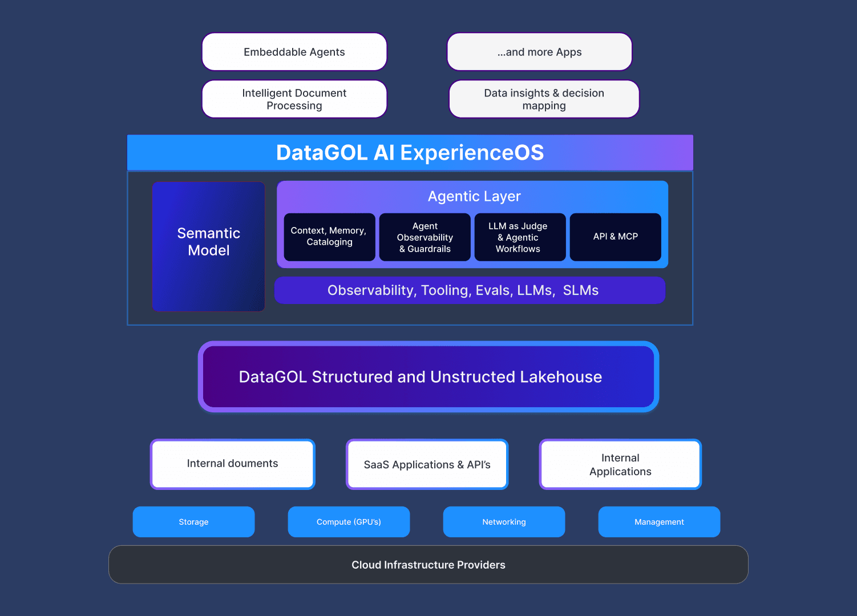The image size is (857, 616).
Task: Click Data insights & decision mapping box
Action: pos(544,99)
